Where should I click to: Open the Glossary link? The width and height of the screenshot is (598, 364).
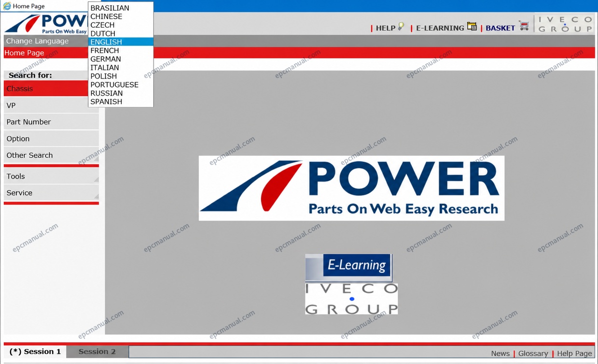[x=533, y=353]
